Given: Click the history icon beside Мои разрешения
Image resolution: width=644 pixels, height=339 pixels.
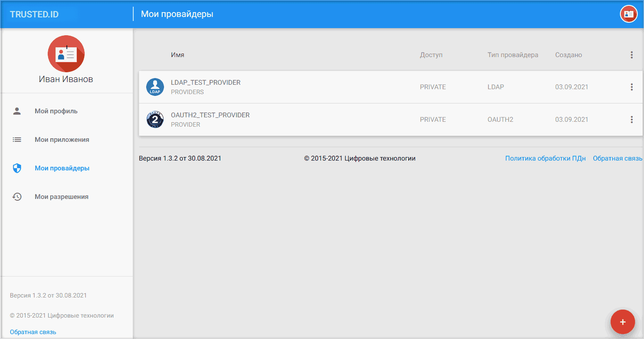Looking at the screenshot, I should [x=17, y=197].
